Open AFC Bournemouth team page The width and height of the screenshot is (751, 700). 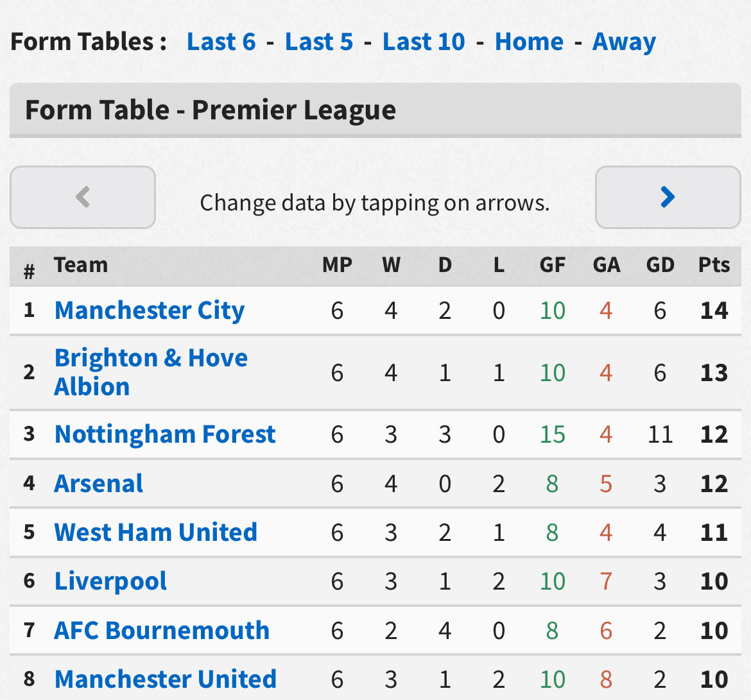pyautogui.click(x=162, y=630)
